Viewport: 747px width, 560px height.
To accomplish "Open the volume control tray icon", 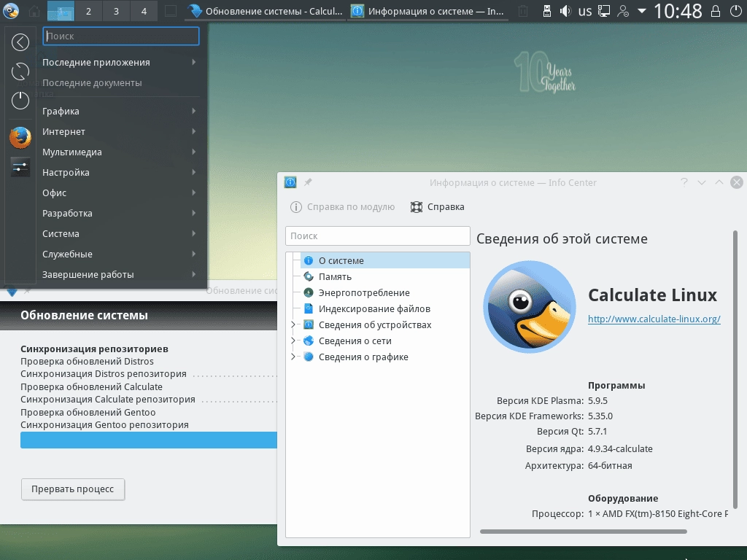I will [x=565, y=10].
